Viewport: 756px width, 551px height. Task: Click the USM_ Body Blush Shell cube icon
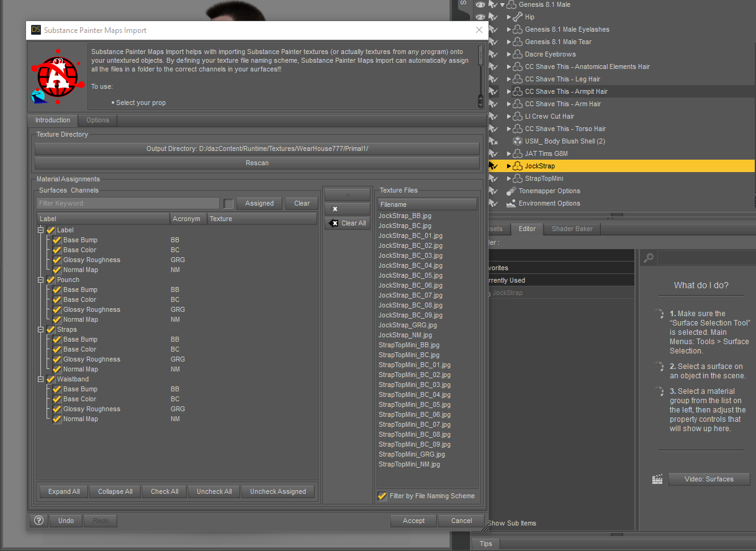pos(518,141)
